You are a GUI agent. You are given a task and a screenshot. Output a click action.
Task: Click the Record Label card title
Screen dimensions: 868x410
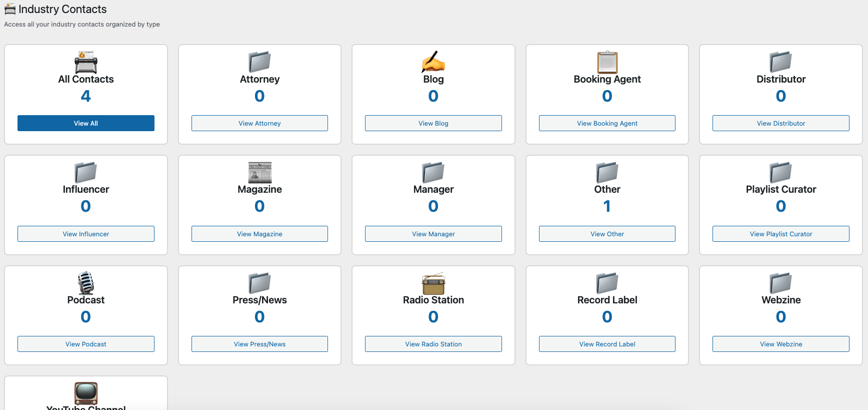pos(607,300)
